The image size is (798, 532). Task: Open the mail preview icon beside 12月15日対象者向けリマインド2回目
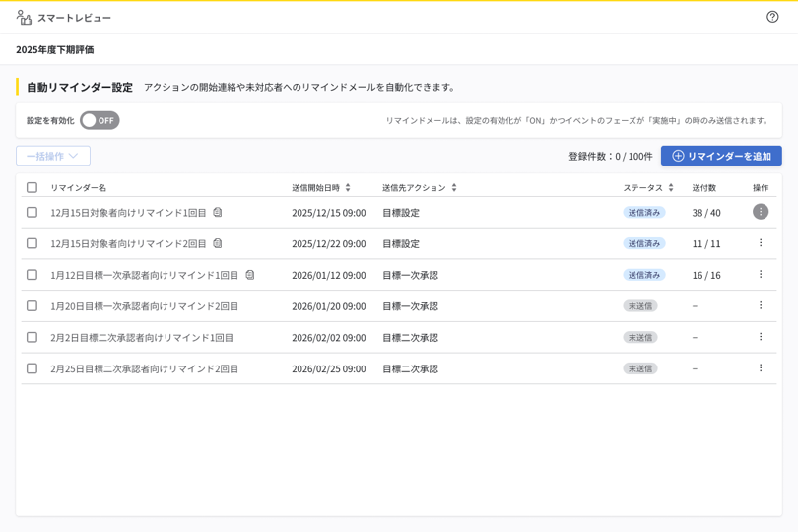(218, 243)
